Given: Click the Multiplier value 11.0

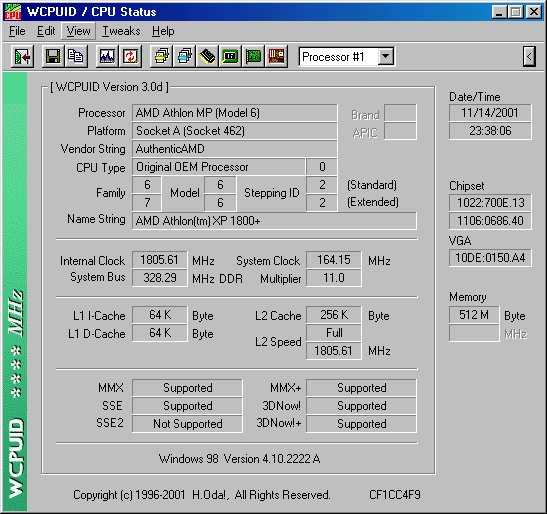Looking at the screenshot, I should coord(334,278).
